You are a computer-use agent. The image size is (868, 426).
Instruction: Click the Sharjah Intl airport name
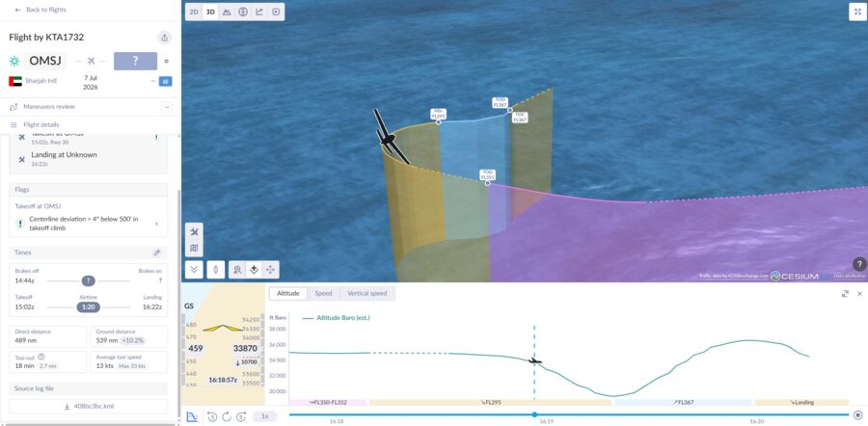(41, 81)
